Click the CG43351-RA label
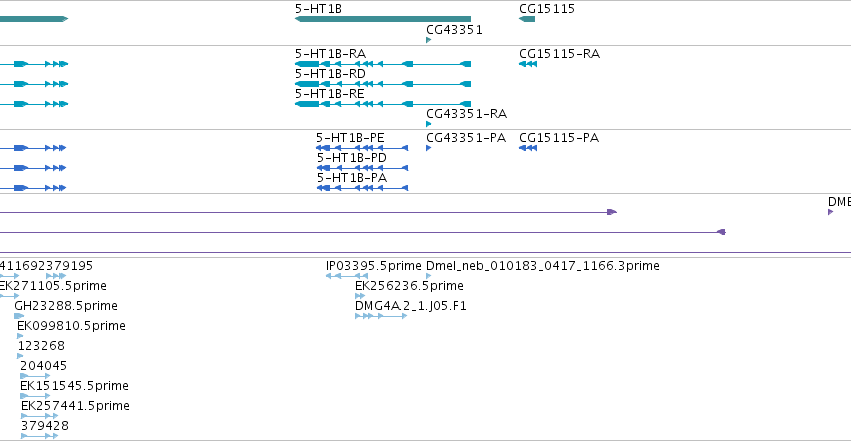The height and width of the screenshot is (441, 851). pyautogui.click(x=466, y=114)
